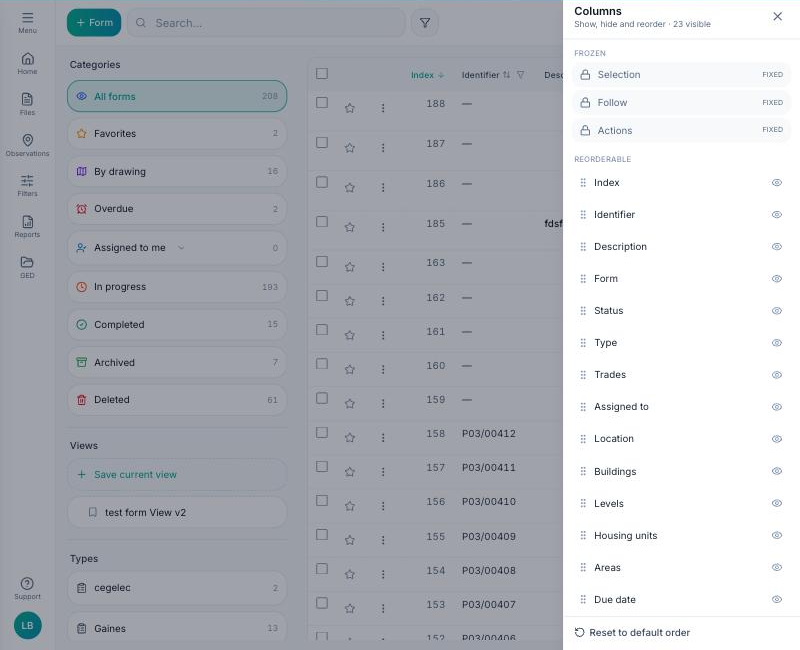The width and height of the screenshot is (800, 650).
Task: Star the row with index 156
Action: [349, 506]
